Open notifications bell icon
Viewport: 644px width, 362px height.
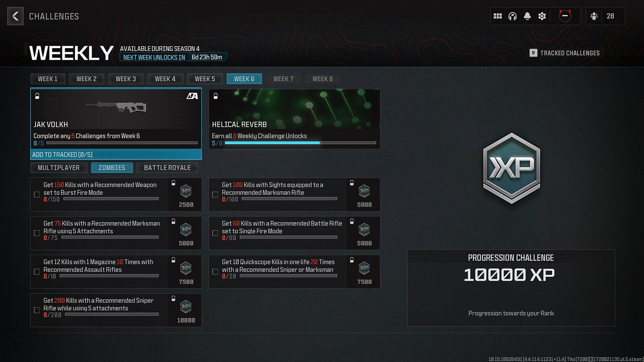(x=527, y=16)
